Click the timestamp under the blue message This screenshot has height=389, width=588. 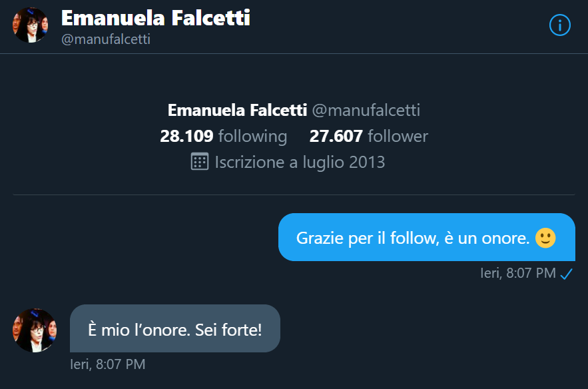(518, 273)
